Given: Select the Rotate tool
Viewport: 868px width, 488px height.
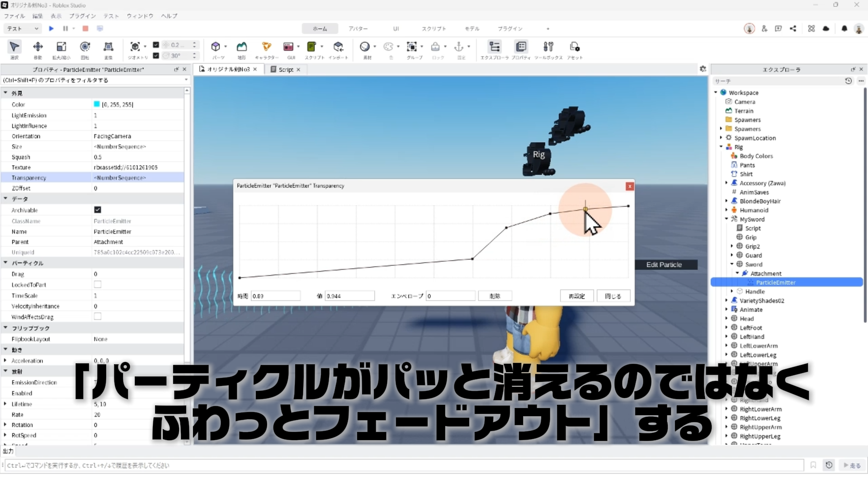Looking at the screenshot, I should 85,47.
